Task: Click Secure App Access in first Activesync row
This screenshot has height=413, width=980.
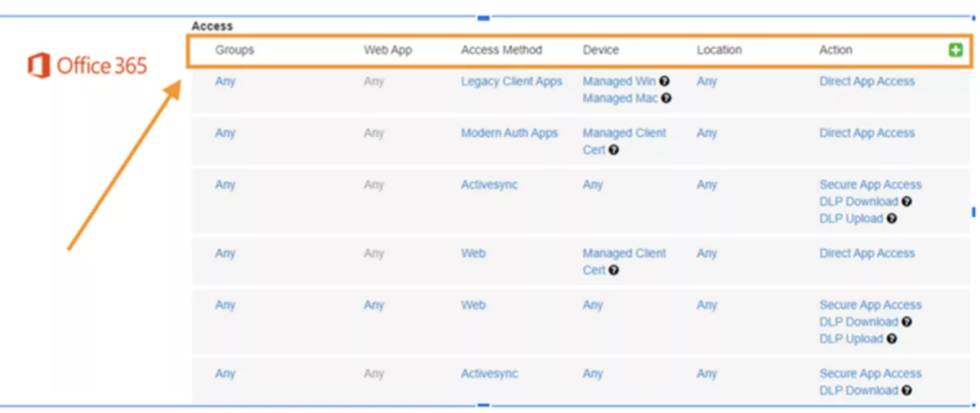Action: coord(870,184)
